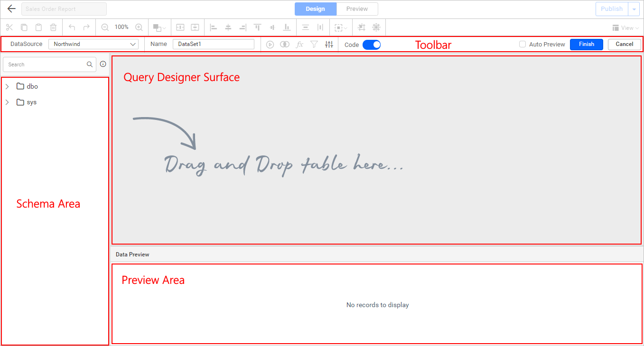
Task: Expand the sys schema folder
Action: click(7, 102)
